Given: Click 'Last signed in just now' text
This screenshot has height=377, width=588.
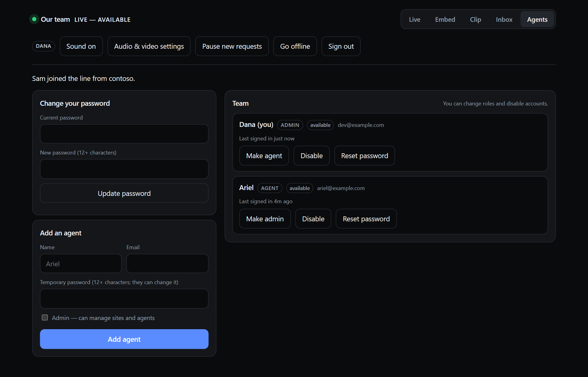Looking at the screenshot, I should point(266,139).
